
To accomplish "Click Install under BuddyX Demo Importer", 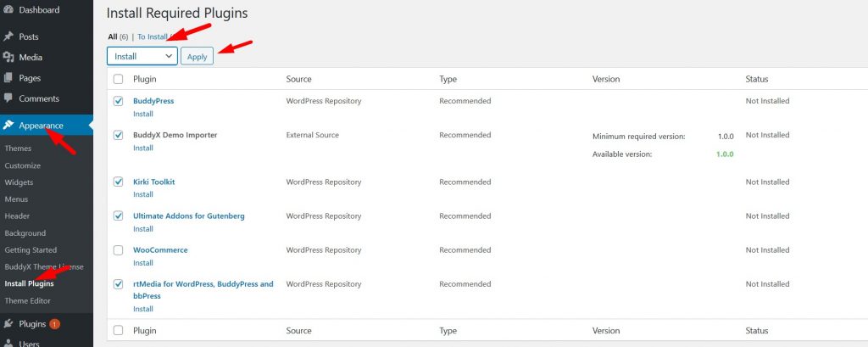I will (142, 148).
